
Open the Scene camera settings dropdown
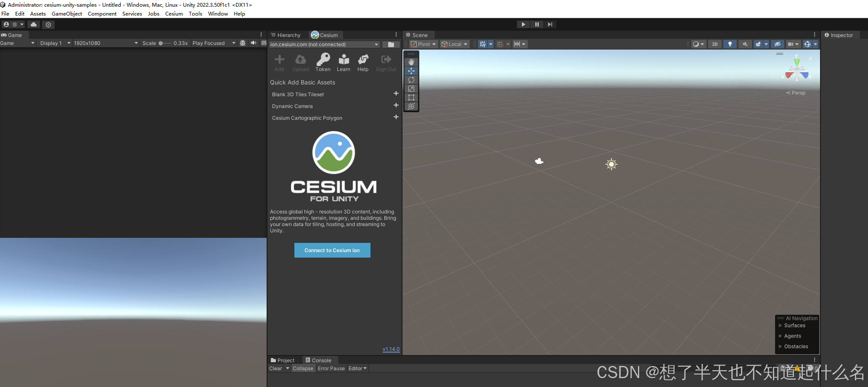point(793,44)
